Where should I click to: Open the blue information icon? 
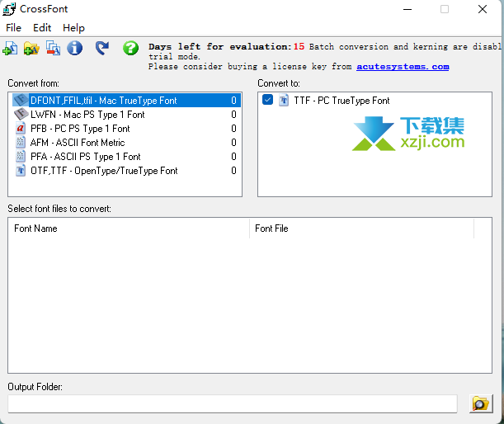(x=74, y=48)
